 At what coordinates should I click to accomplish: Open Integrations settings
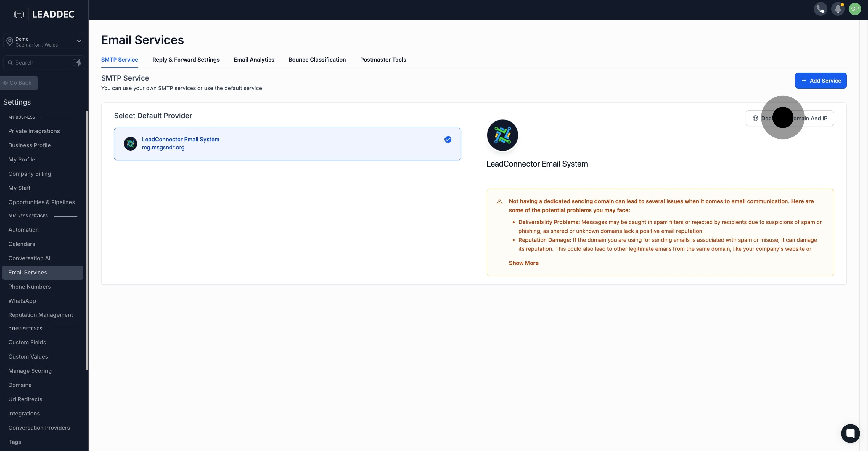pos(24,413)
